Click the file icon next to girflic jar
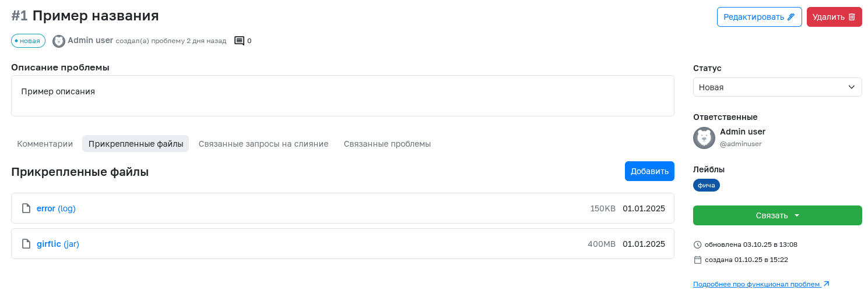868x294 pixels. (26, 244)
